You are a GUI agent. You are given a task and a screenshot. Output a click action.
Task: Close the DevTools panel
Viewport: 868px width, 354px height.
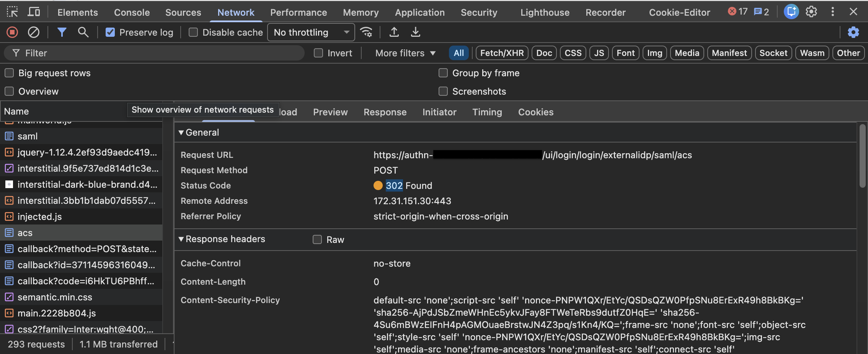pos(853,12)
